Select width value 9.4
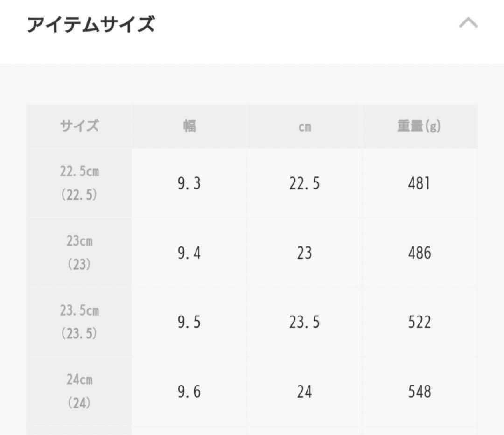This screenshot has height=435, width=504. click(189, 253)
